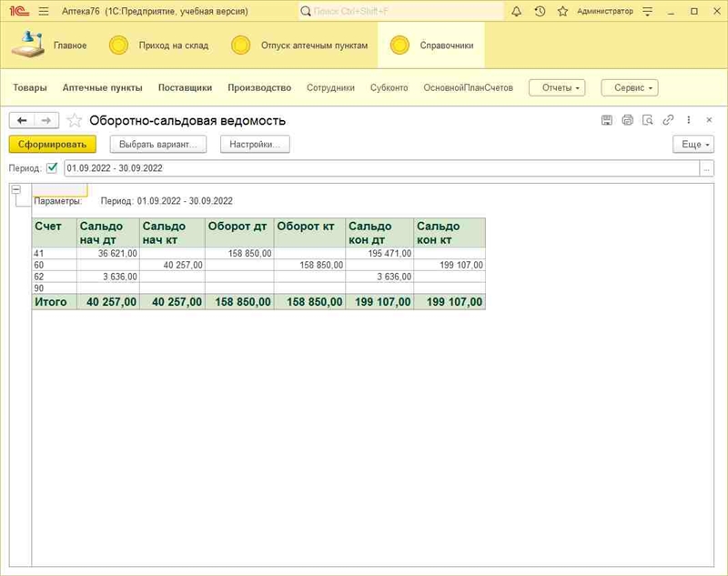Screen dimensions: 728x576
Task: Open ОсновнойПланСчетов link
Action: click(x=468, y=87)
